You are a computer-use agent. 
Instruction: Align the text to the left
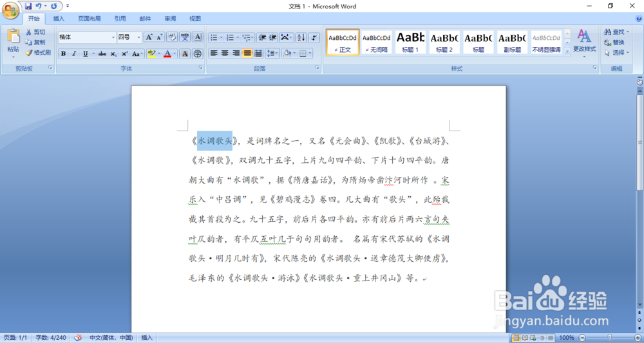pos(214,53)
